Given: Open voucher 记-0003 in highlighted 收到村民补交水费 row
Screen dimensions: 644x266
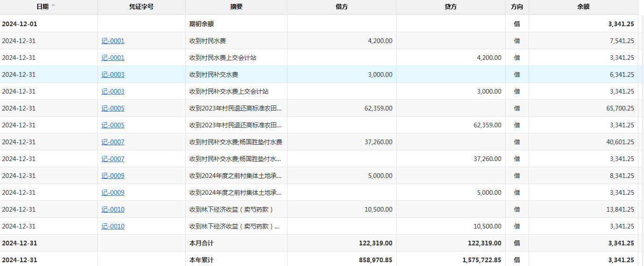Looking at the screenshot, I should point(113,74).
